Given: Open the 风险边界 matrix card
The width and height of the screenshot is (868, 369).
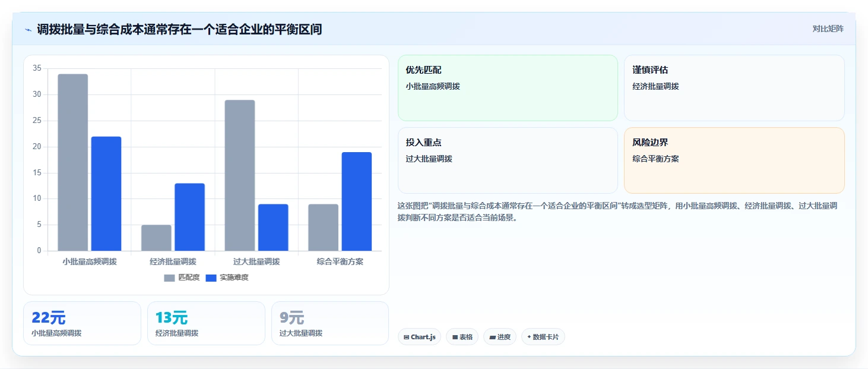Looking at the screenshot, I should click(734, 160).
